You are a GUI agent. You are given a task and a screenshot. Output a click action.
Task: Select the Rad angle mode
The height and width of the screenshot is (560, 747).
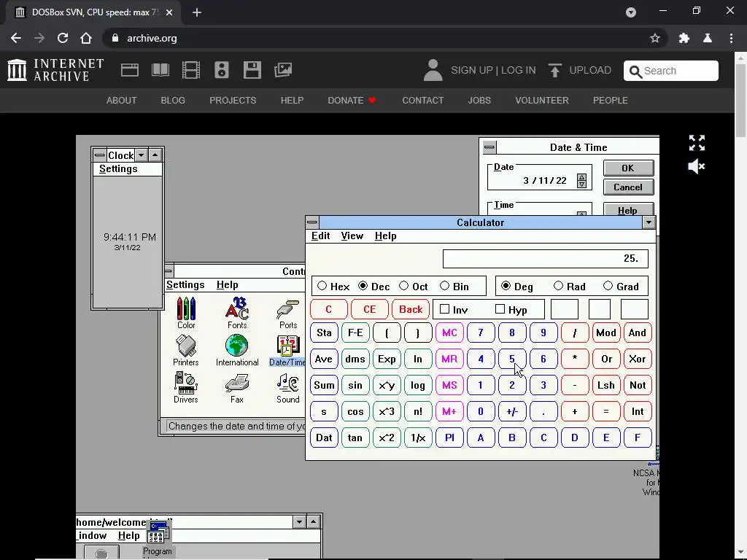558,286
